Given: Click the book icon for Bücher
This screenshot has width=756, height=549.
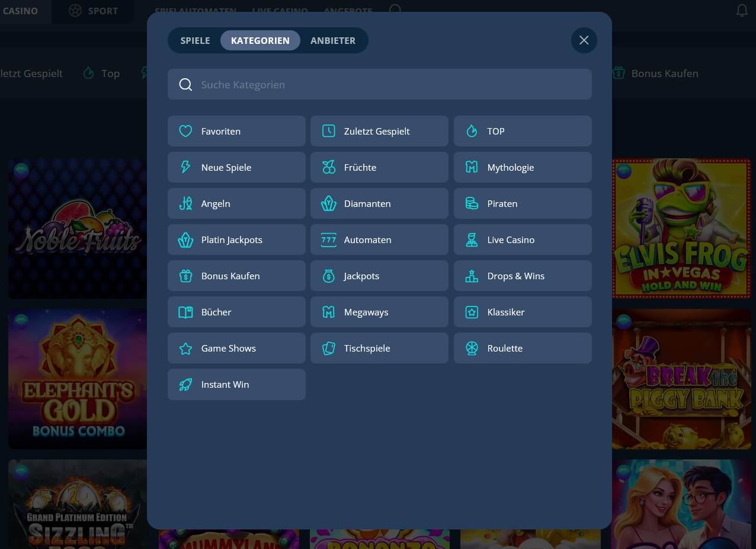Looking at the screenshot, I should point(185,312).
